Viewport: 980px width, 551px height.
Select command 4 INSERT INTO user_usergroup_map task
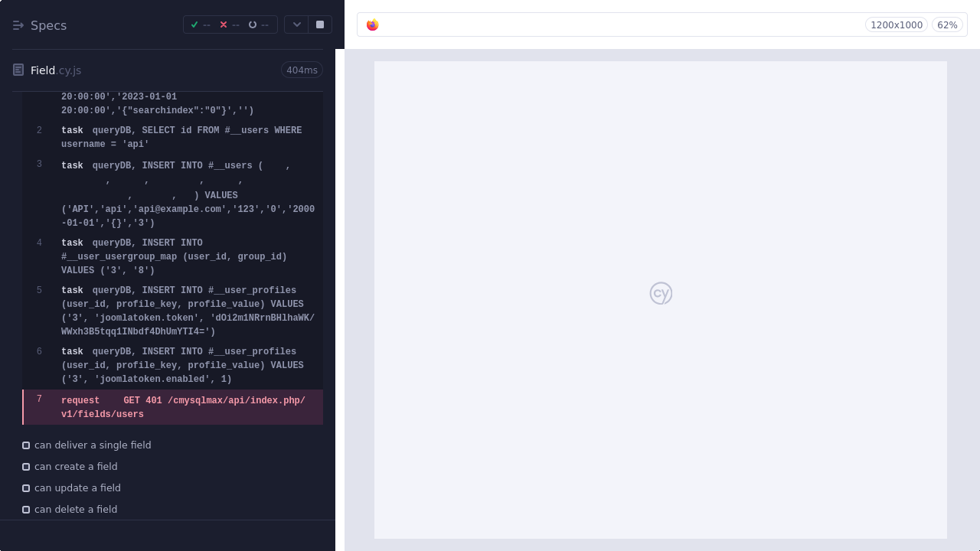tap(173, 256)
